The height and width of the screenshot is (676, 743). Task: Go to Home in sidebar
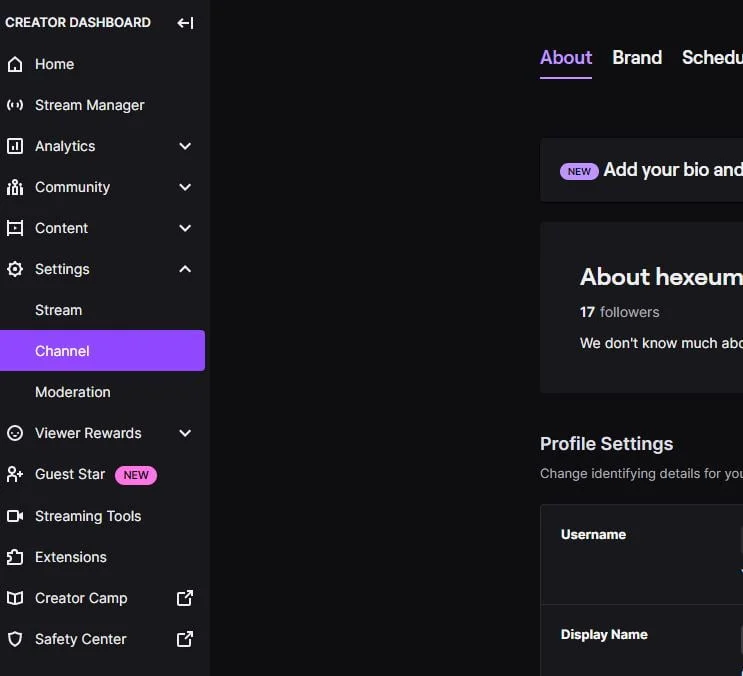click(54, 64)
